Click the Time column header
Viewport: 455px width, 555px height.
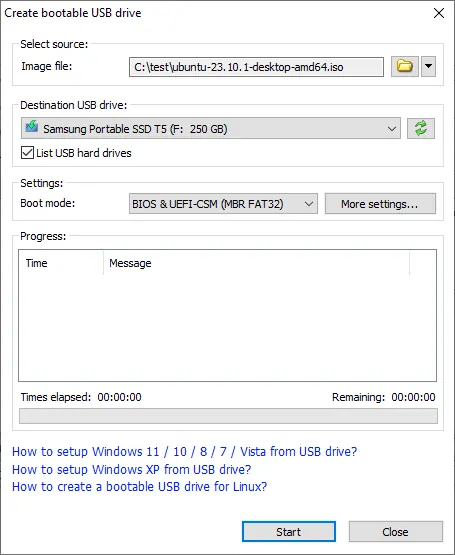pos(61,263)
